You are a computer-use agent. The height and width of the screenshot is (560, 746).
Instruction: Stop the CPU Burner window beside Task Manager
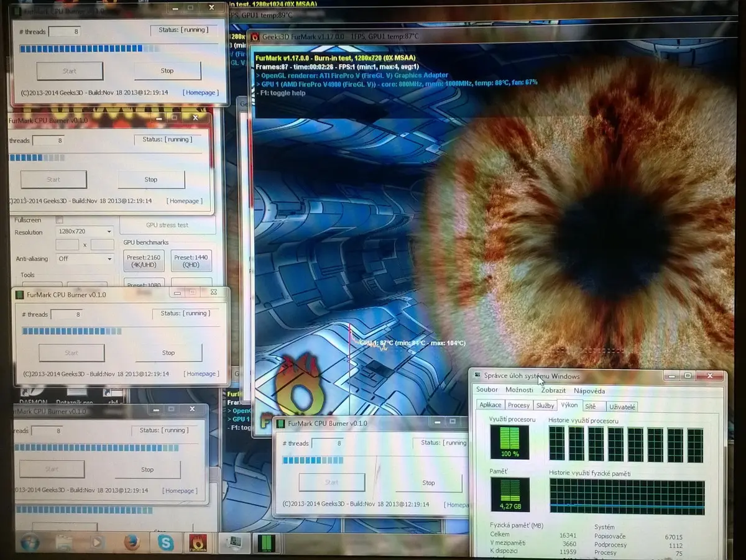coord(428,483)
